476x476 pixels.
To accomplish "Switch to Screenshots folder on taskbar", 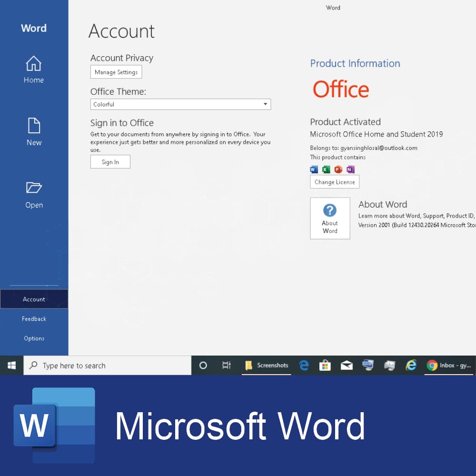I will [x=267, y=365].
